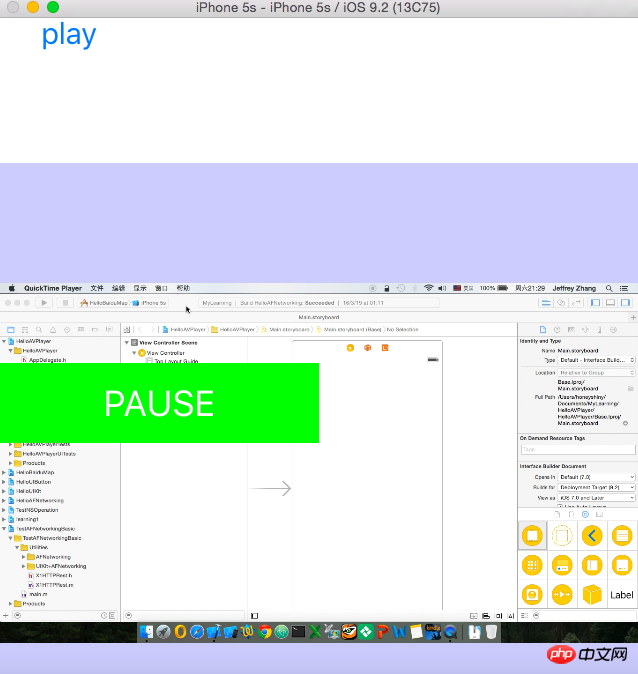
Task: Select the Breakpoint navigator icon
Action: [x=95, y=330]
